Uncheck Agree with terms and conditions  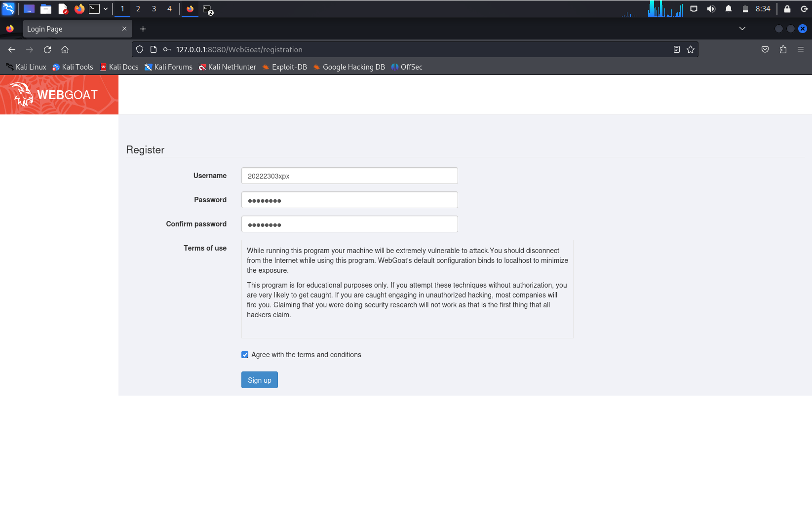point(245,355)
